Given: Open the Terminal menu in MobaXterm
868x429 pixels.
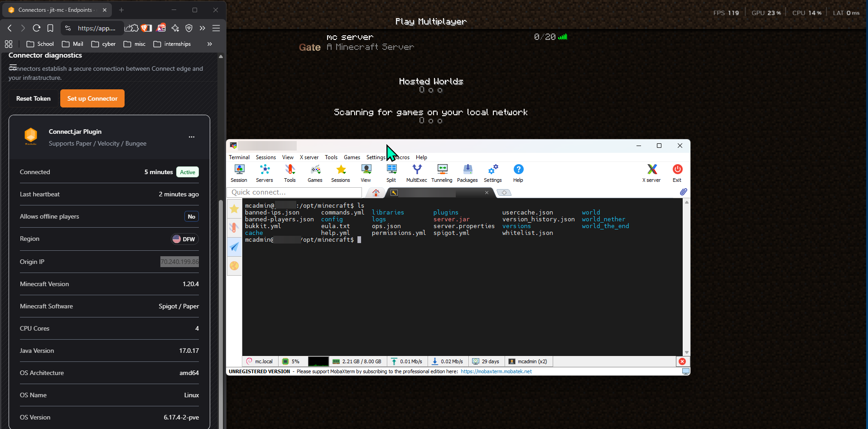Looking at the screenshot, I should point(239,157).
